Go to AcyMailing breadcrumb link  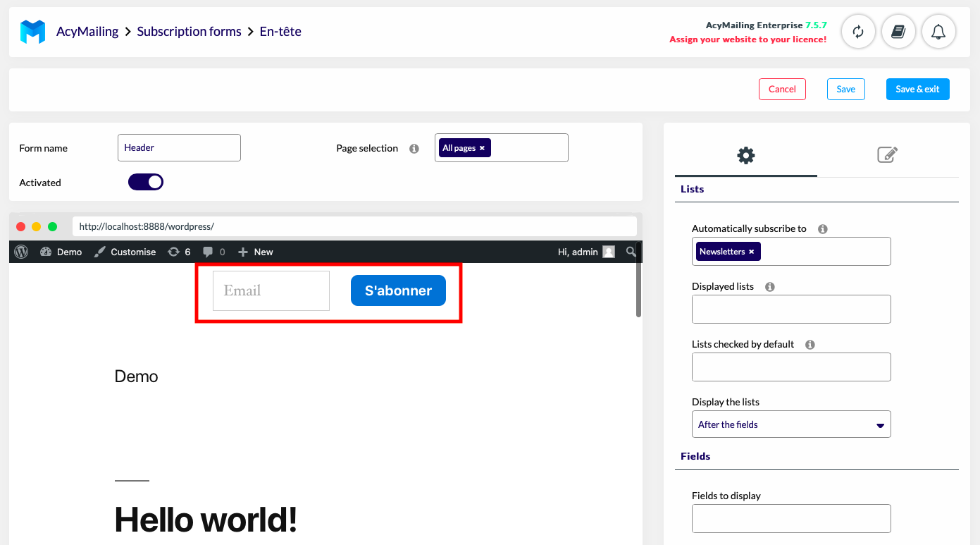click(x=87, y=32)
